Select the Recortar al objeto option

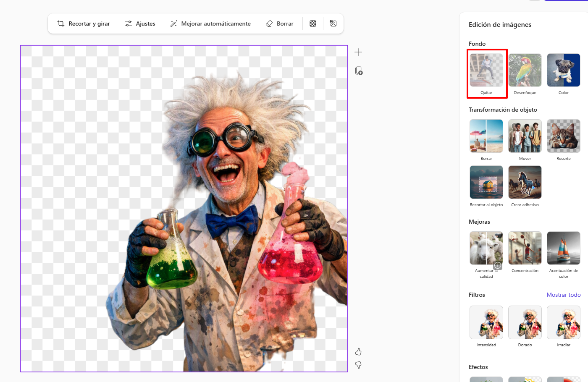pos(486,186)
